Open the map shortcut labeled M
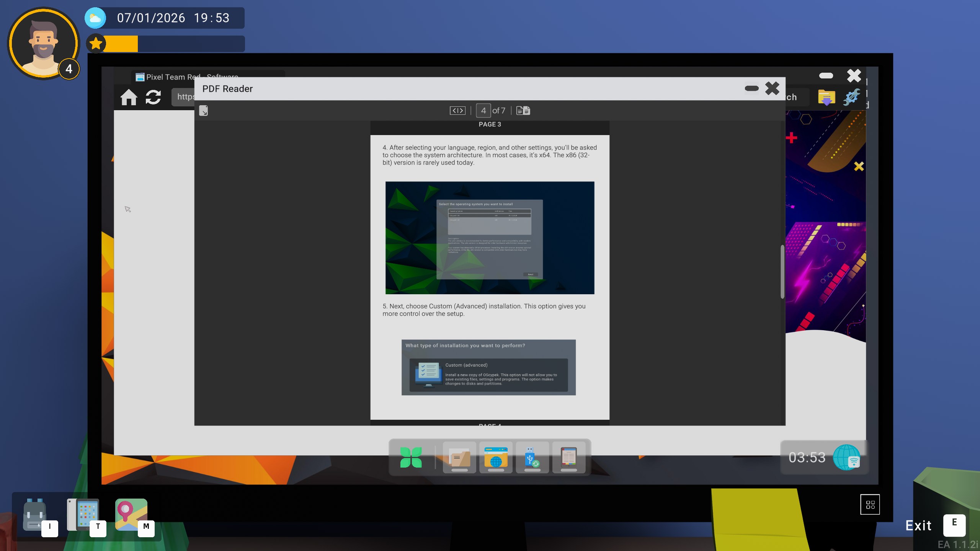Image resolution: width=980 pixels, height=551 pixels. (131, 515)
